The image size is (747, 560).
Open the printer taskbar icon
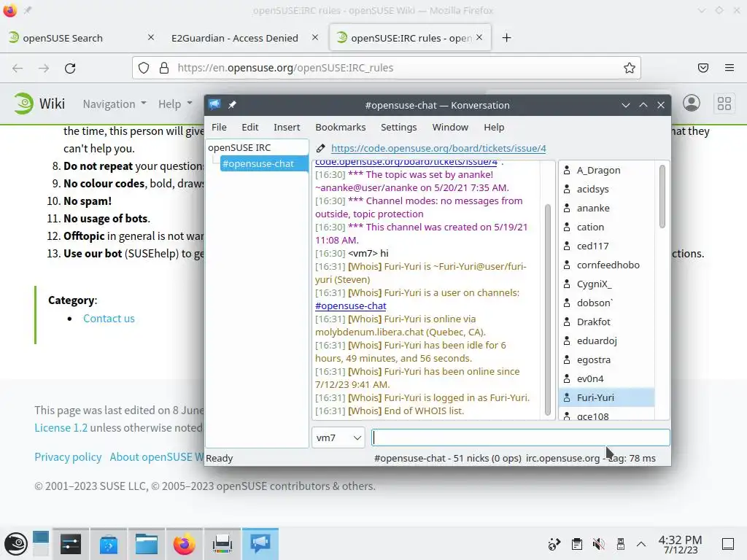click(222, 544)
